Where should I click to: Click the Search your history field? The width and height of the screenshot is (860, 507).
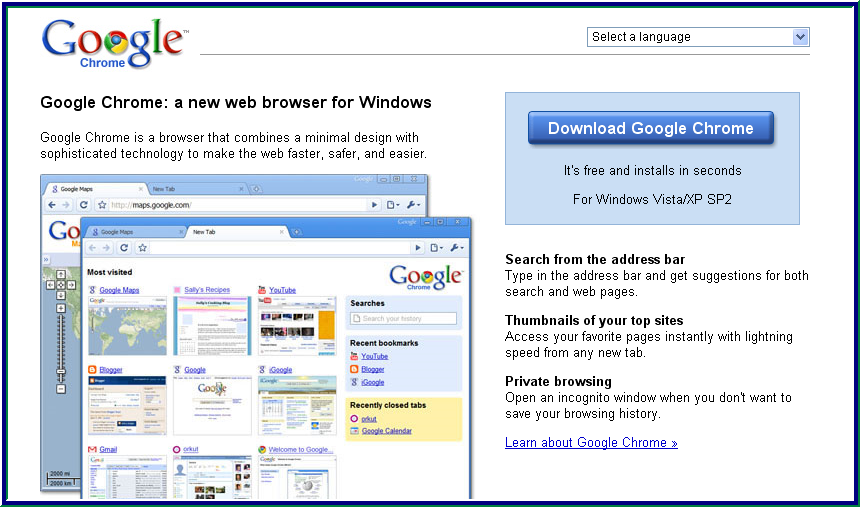(x=404, y=318)
